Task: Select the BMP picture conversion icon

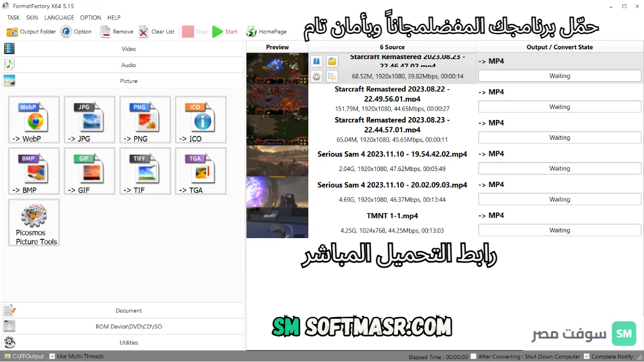Action: point(34,170)
